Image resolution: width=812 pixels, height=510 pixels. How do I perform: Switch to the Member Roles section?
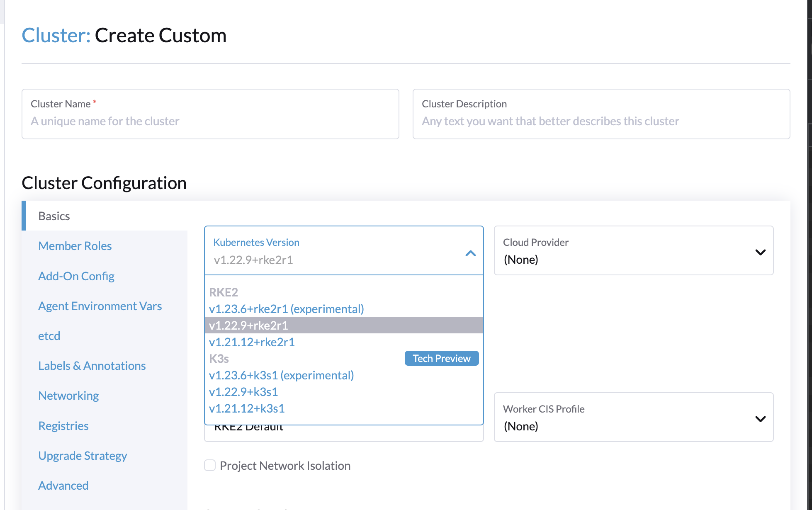tap(75, 245)
